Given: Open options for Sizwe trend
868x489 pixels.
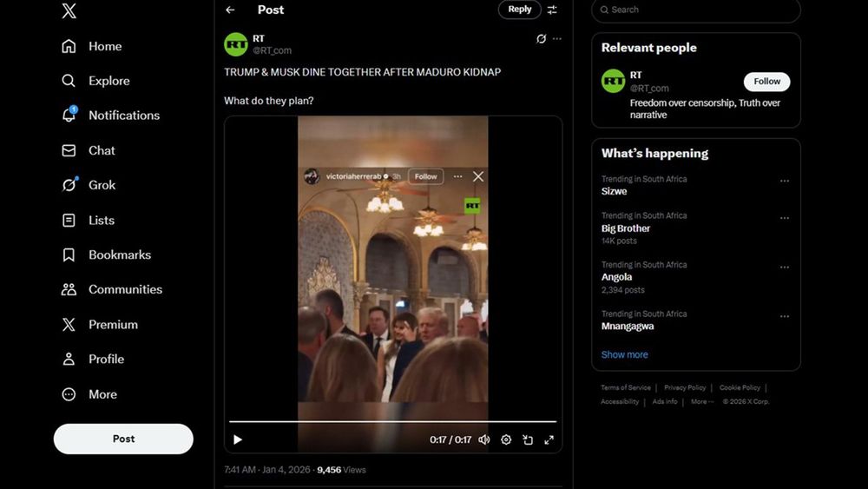Looking at the screenshot, I should point(784,182).
